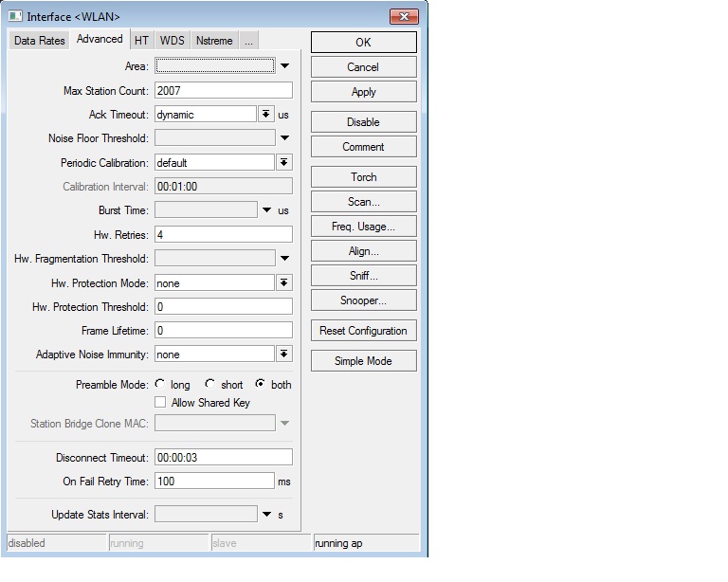The height and width of the screenshot is (582, 728).
Task: Click the Hw. Protection Threshold field
Action: click(224, 306)
